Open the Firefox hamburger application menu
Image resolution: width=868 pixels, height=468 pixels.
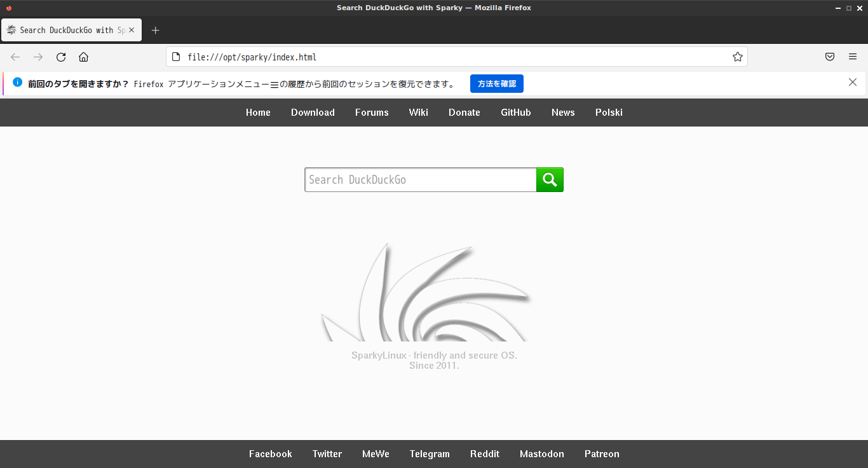tap(853, 57)
